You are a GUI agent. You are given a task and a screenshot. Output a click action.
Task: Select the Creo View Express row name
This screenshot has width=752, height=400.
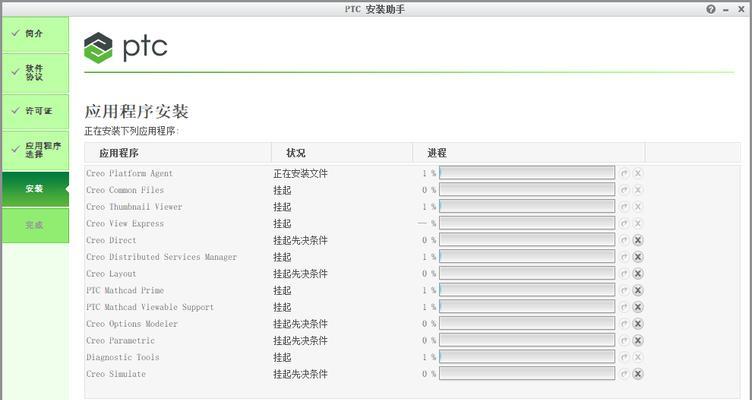point(125,224)
